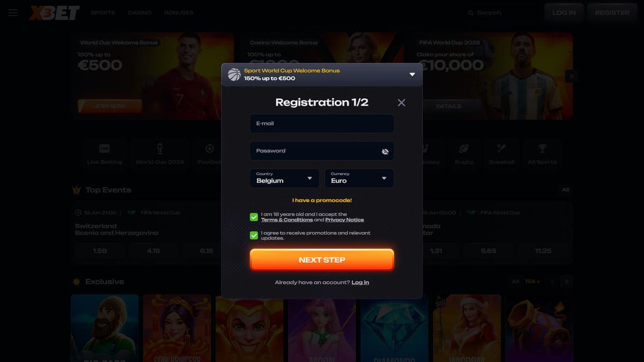Image resolution: width=644 pixels, height=362 pixels.
Task: Uncheck the 18 years old terms checkbox
Action: [x=254, y=217]
